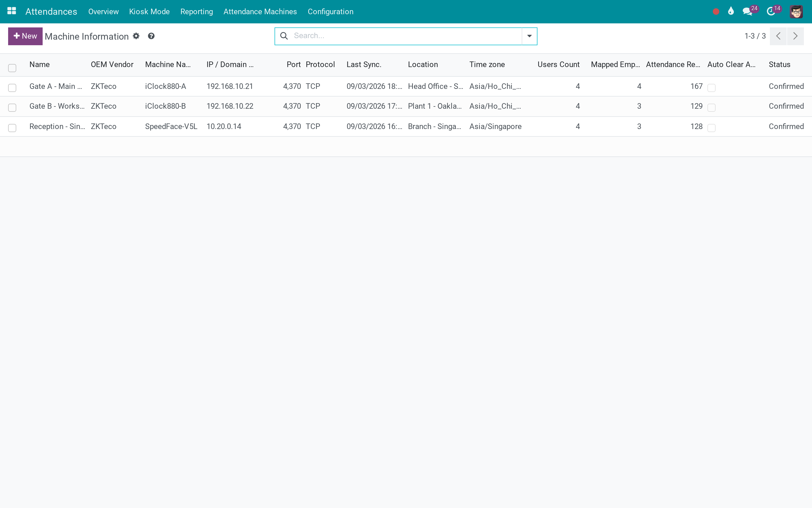Click the Attendances app title
Viewport: 812px width, 508px height.
click(x=51, y=12)
